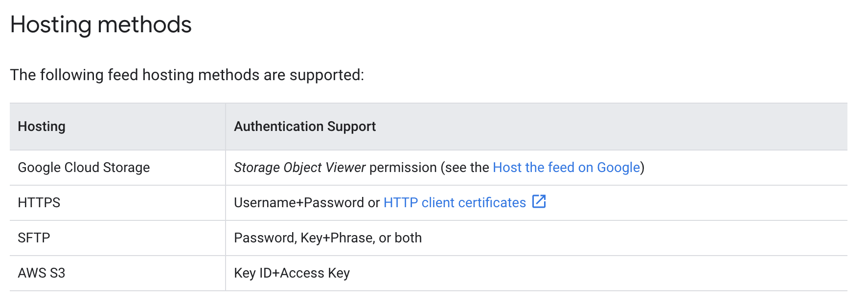Click the AWS S3 hosting cell

[x=117, y=273]
